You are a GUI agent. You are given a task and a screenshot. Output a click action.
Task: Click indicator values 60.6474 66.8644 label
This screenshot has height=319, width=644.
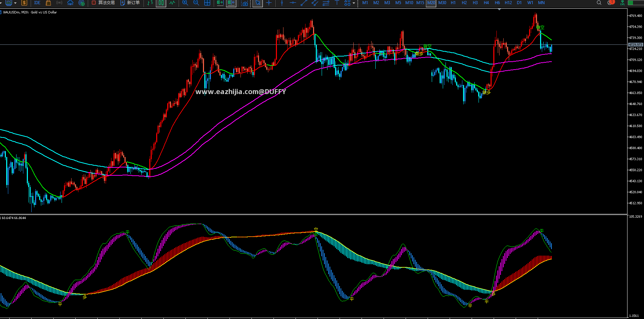tap(14, 218)
